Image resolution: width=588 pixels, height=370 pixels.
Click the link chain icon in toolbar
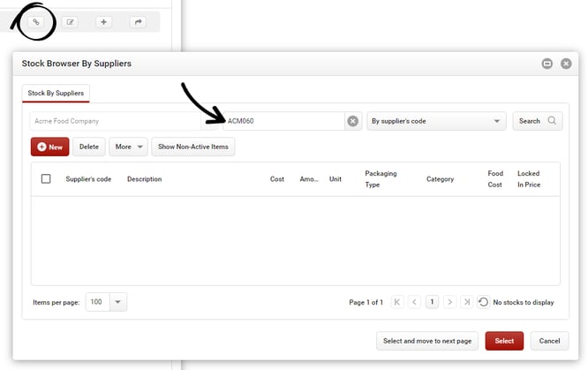(x=36, y=22)
